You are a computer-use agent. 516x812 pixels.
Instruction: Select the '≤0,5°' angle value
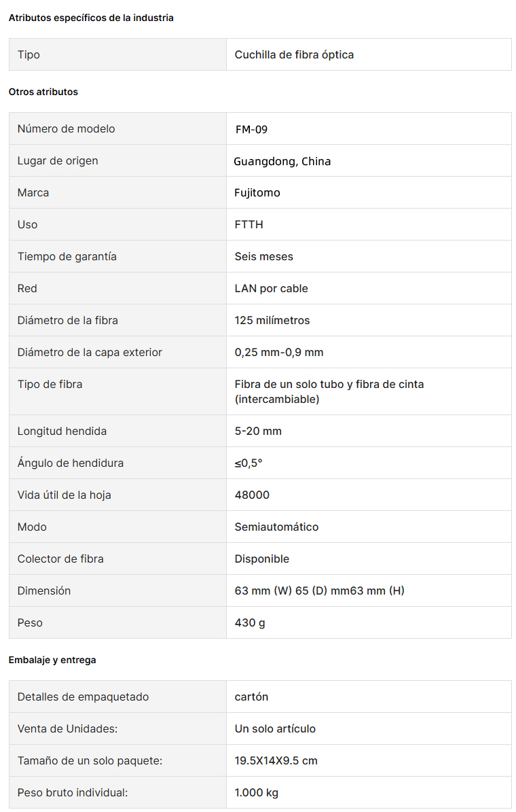click(x=248, y=463)
